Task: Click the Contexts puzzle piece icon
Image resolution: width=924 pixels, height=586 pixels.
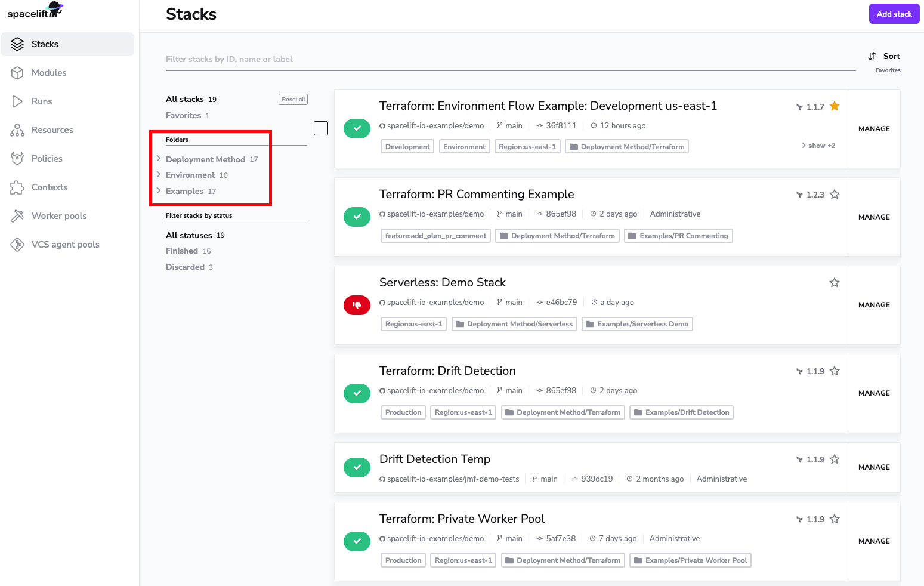Action: click(x=17, y=187)
